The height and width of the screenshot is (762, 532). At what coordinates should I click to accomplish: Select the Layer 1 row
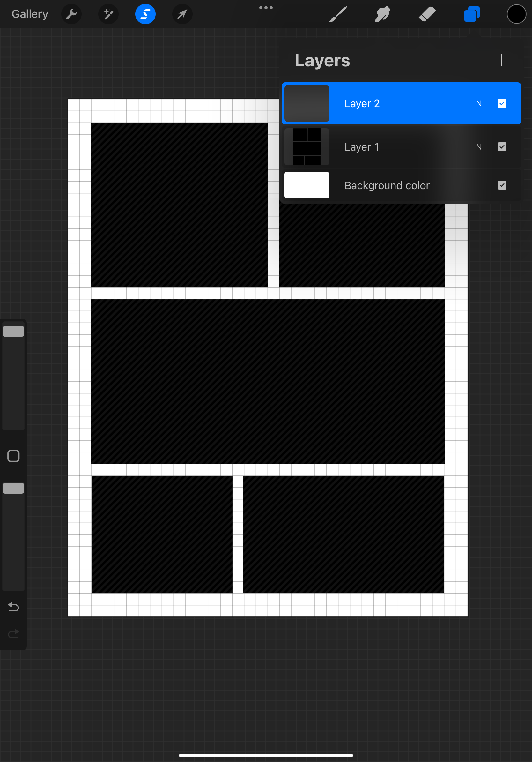pos(381,147)
